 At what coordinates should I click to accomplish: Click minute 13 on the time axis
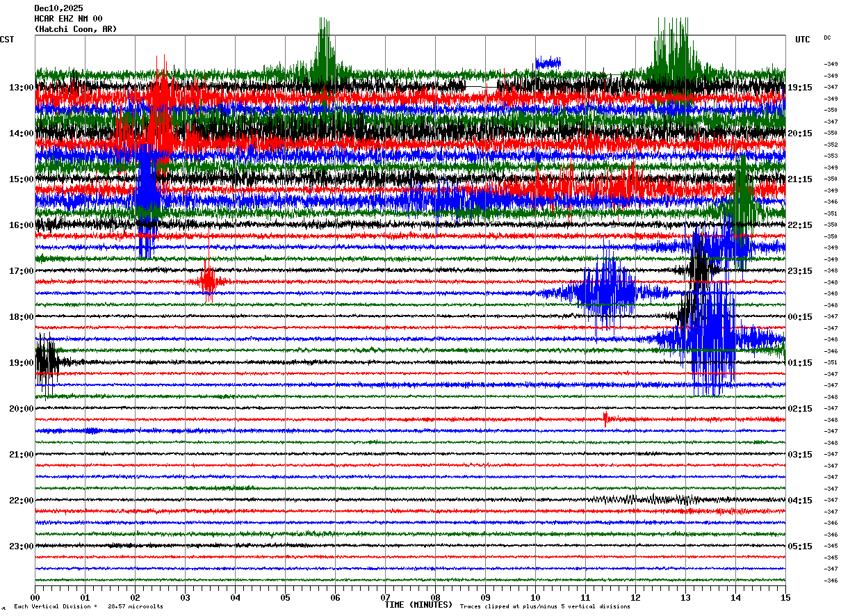685,597
